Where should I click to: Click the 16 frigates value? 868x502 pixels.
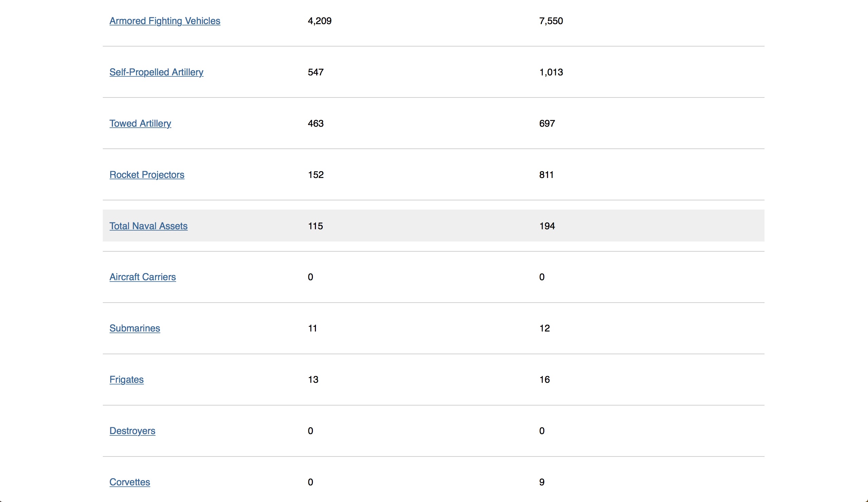(544, 380)
